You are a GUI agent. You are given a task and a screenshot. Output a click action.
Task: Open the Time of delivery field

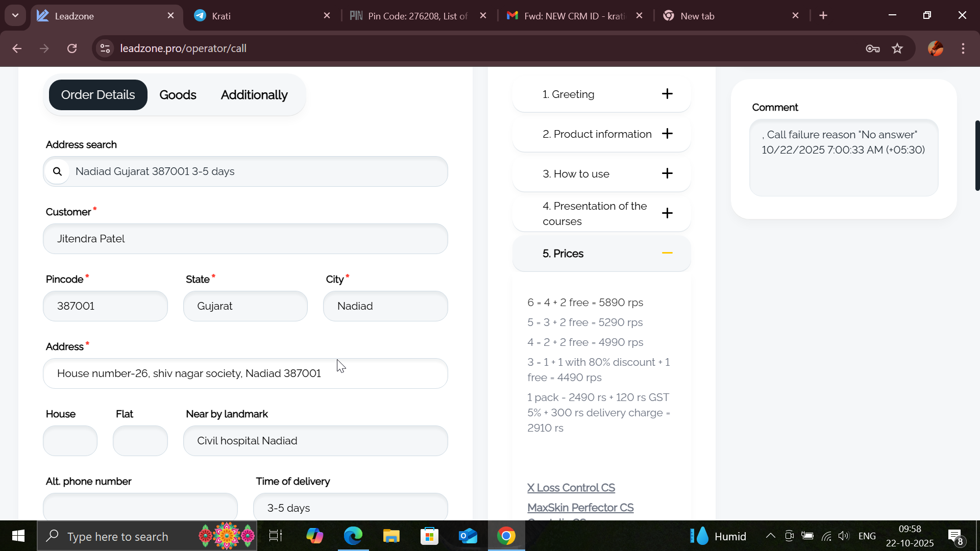click(x=350, y=508)
